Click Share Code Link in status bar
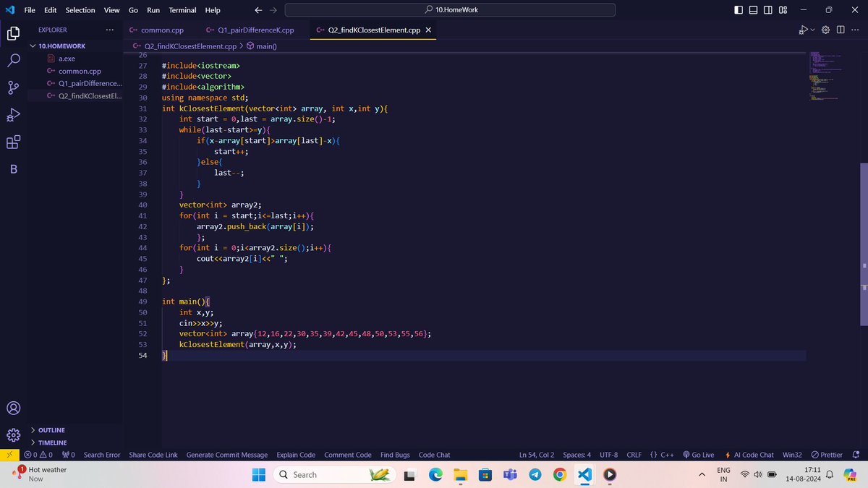Screen dimensions: 868x488 153,455
